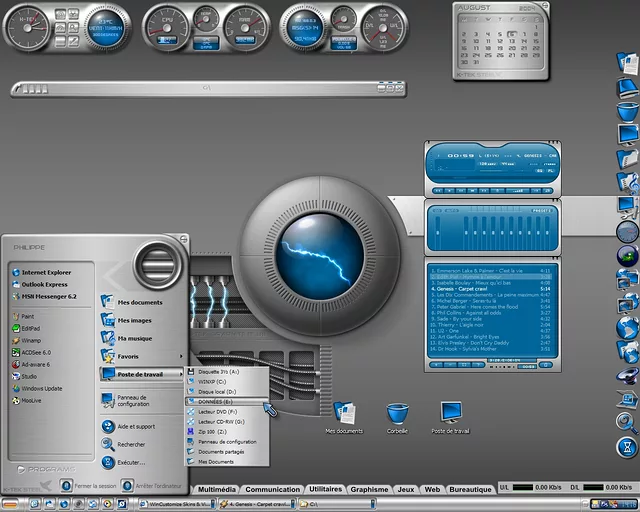This screenshot has height=512, width=640.
Task: Open the Paint shortcut
Action: click(28, 316)
